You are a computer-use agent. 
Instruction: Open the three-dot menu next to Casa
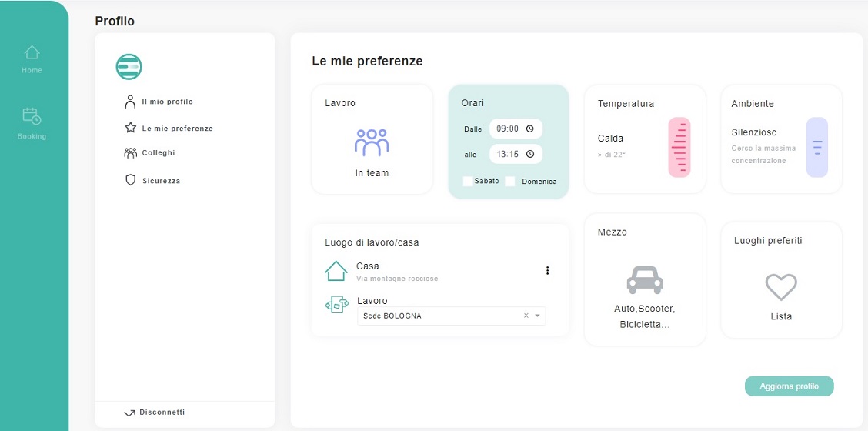click(x=547, y=270)
